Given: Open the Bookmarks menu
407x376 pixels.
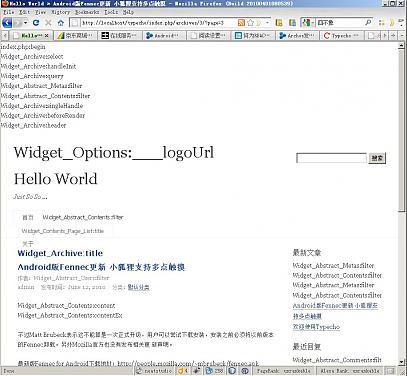Looking at the screenshot, I should click(87, 12).
